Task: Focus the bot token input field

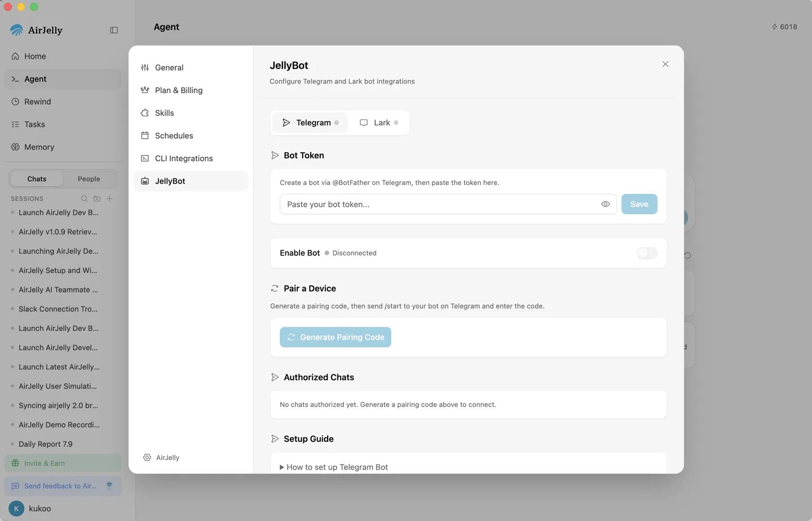Action: click(448, 204)
